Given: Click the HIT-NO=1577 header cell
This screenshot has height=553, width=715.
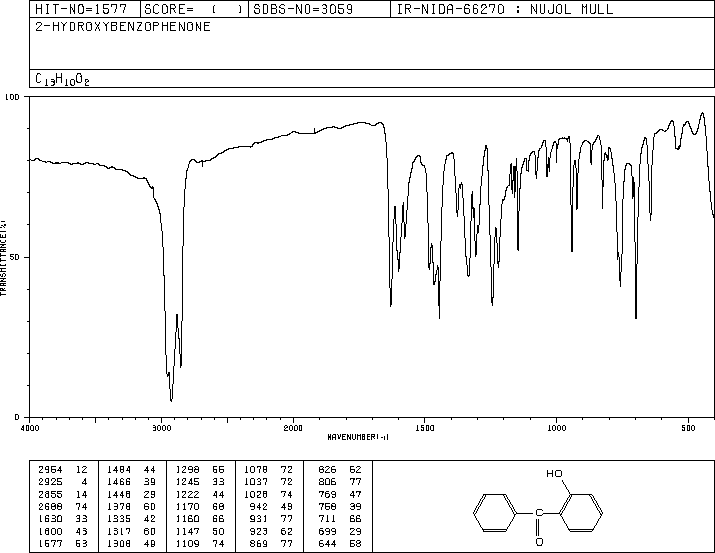Looking at the screenshot, I should (85, 9).
